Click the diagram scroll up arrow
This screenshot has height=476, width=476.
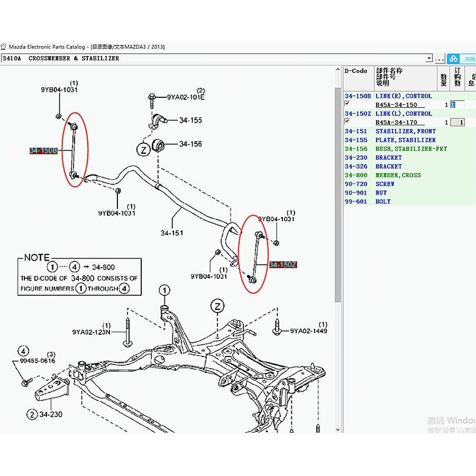coord(338,69)
